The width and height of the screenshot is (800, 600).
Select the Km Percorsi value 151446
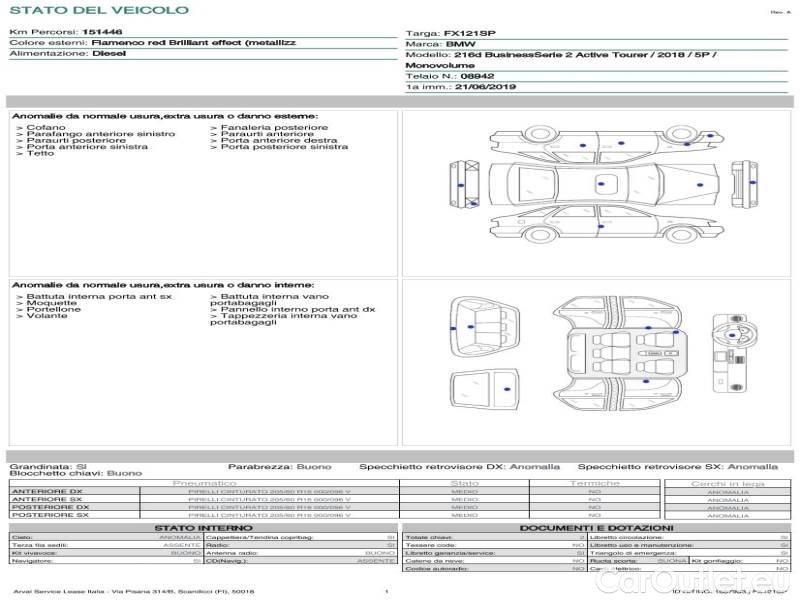102,32
